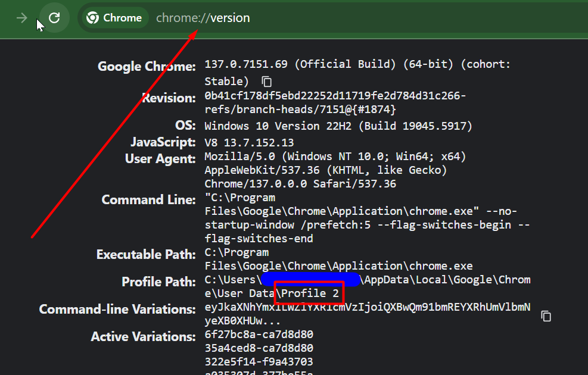Click the Active Variations label
Screen dimensions: 588x375
coord(143,336)
